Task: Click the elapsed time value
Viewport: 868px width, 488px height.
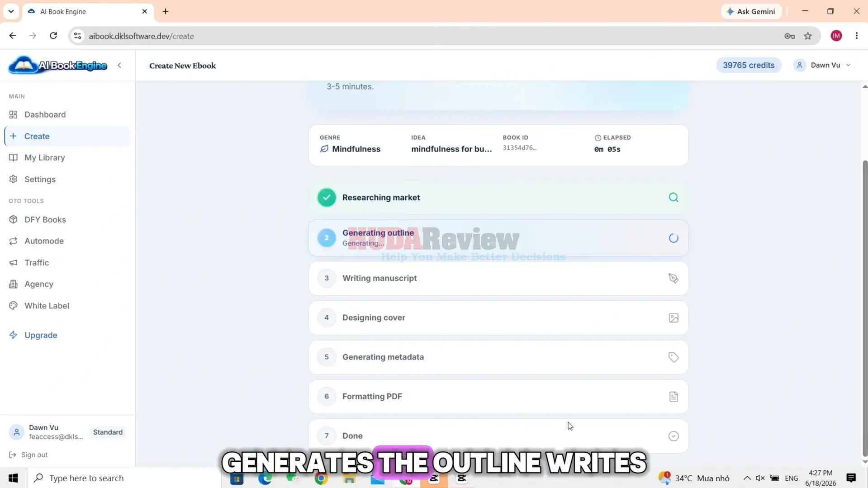Action: (x=607, y=149)
